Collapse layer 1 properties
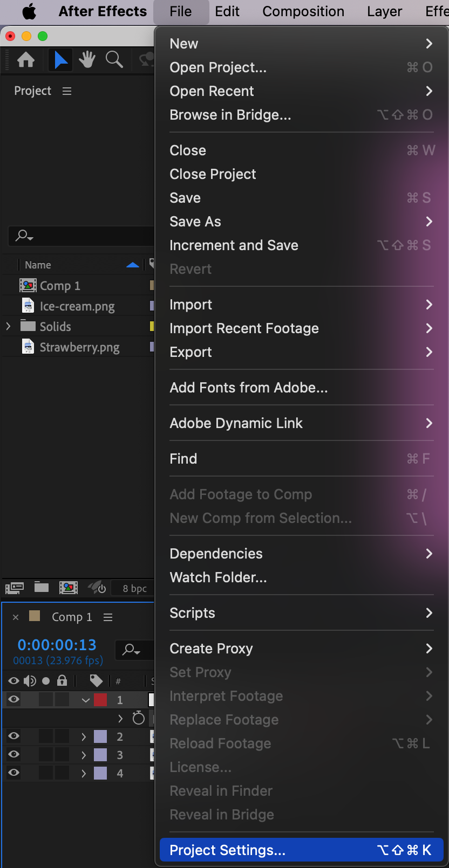This screenshot has width=449, height=868. [x=85, y=700]
